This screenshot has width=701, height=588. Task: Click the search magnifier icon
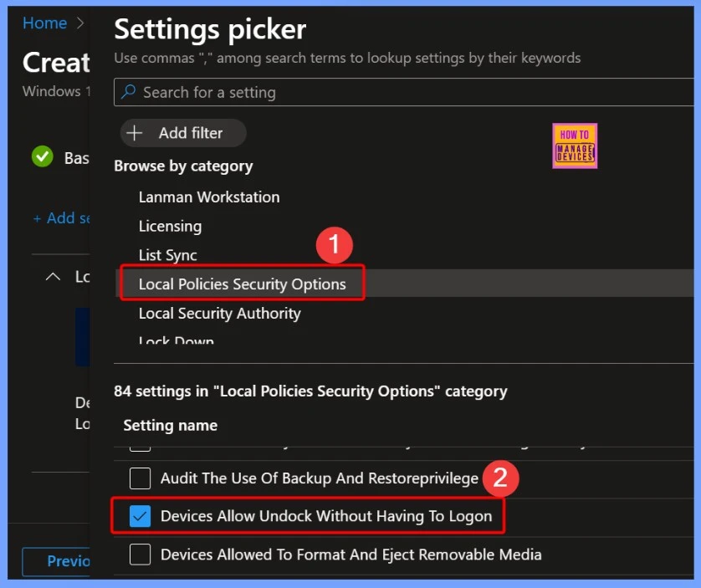pyautogui.click(x=128, y=93)
